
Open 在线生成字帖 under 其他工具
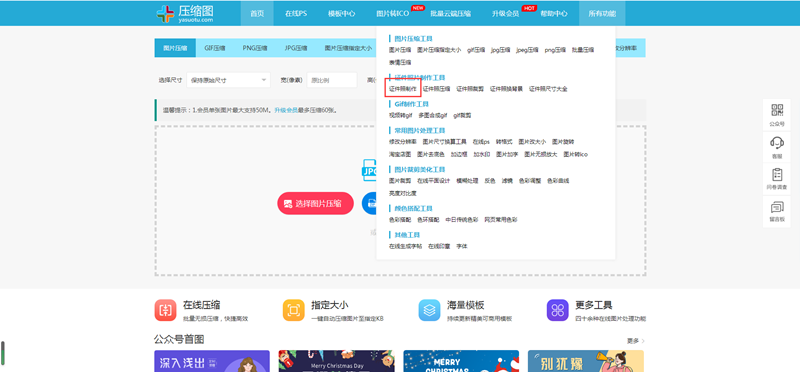406,246
